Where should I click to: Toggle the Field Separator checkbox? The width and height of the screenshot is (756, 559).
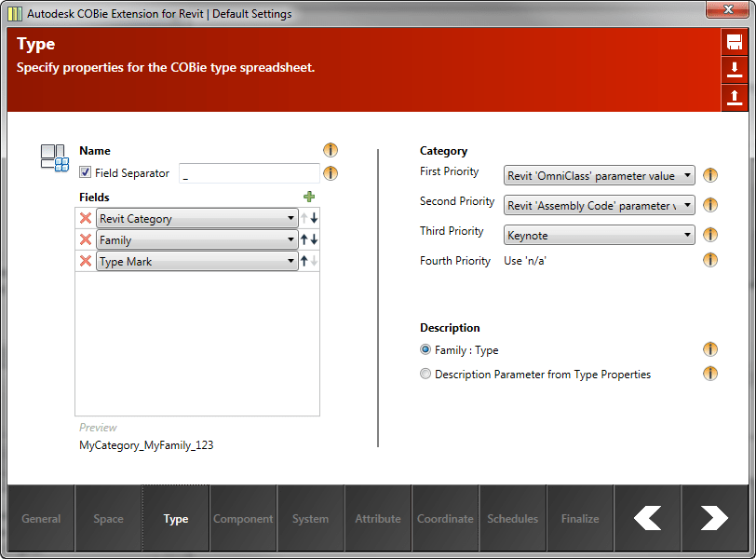pos(86,173)
